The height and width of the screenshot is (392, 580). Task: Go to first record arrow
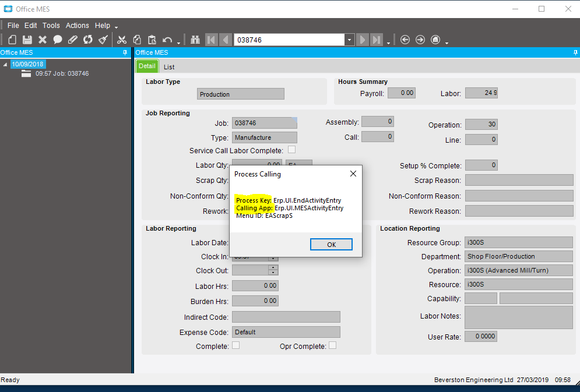tap(211, 40)
